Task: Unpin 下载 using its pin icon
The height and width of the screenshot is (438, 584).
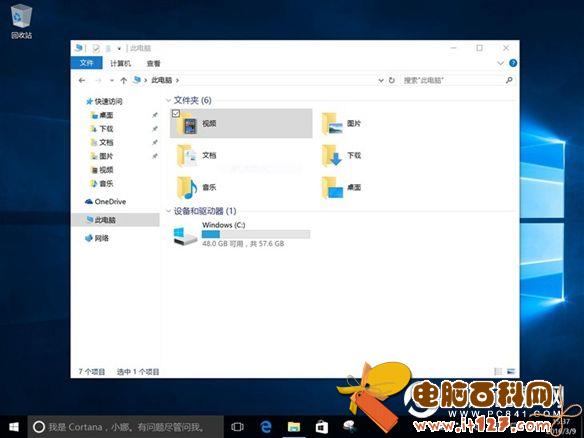Action: [155, 129]
